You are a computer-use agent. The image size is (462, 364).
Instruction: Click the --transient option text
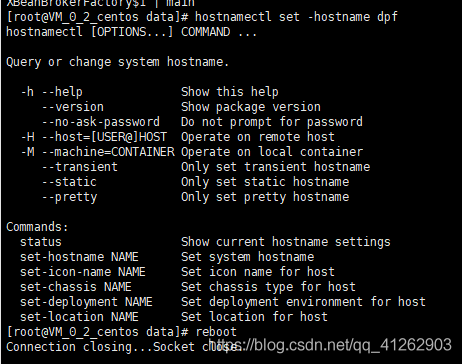[x=80, y=167]
